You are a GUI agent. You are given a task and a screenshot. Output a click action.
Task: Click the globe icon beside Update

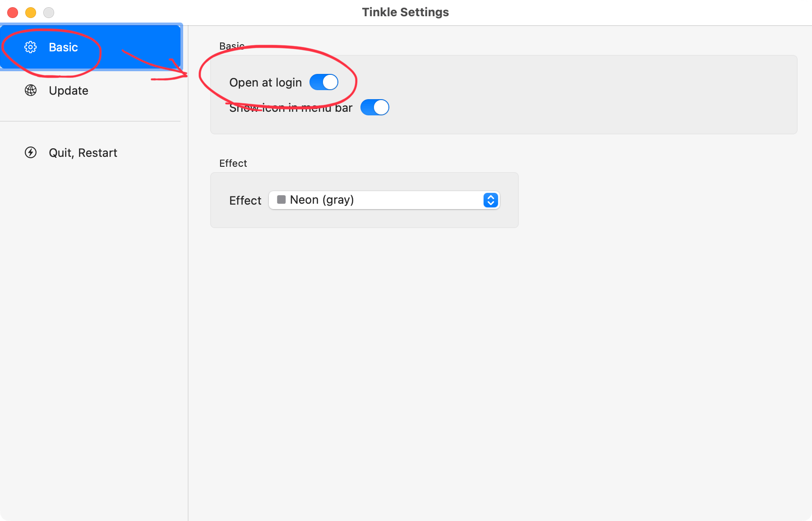click(x=30, y=90)
